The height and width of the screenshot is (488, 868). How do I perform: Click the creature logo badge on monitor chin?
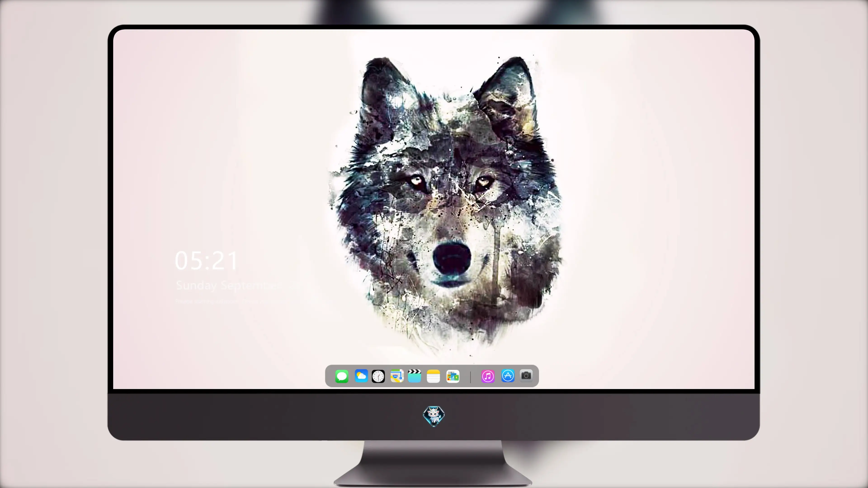click(x=434, y=416)
